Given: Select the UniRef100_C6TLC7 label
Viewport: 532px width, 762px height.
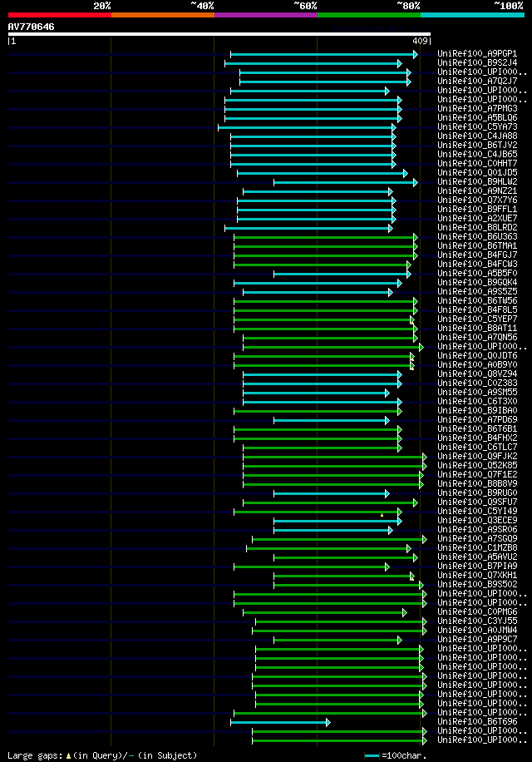Looking at the screenshot, I should coord(477,448).
